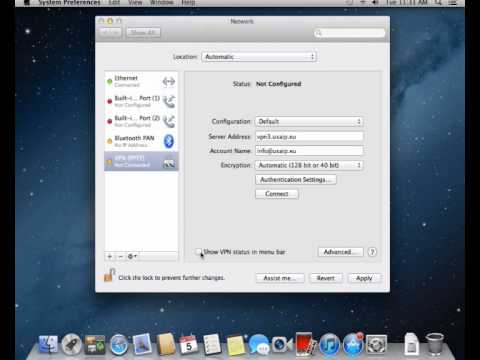Screen dimensions: 480x360
Task: Open the Window menu
Action: pyautogui.click(x=162, y=3)
